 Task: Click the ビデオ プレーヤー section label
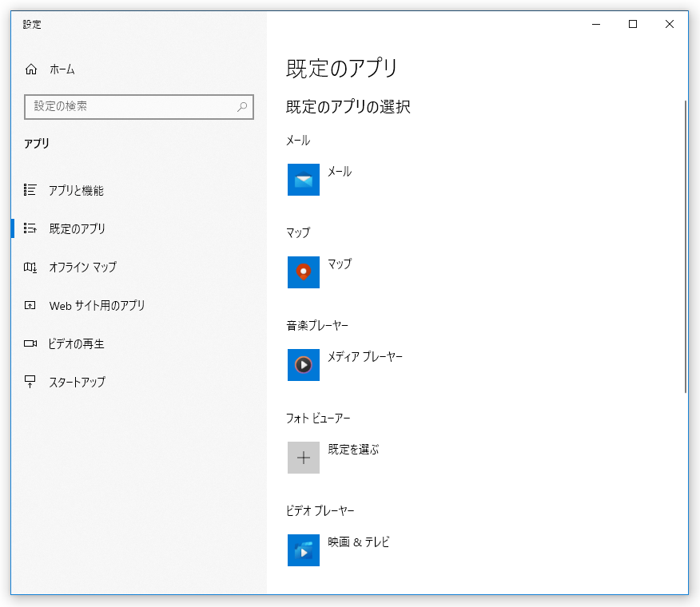pos(320,510)
